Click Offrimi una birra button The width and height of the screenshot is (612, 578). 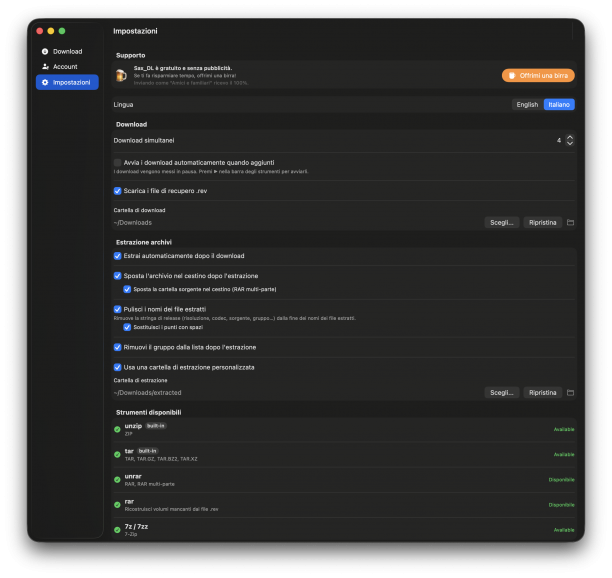point(538,75)
